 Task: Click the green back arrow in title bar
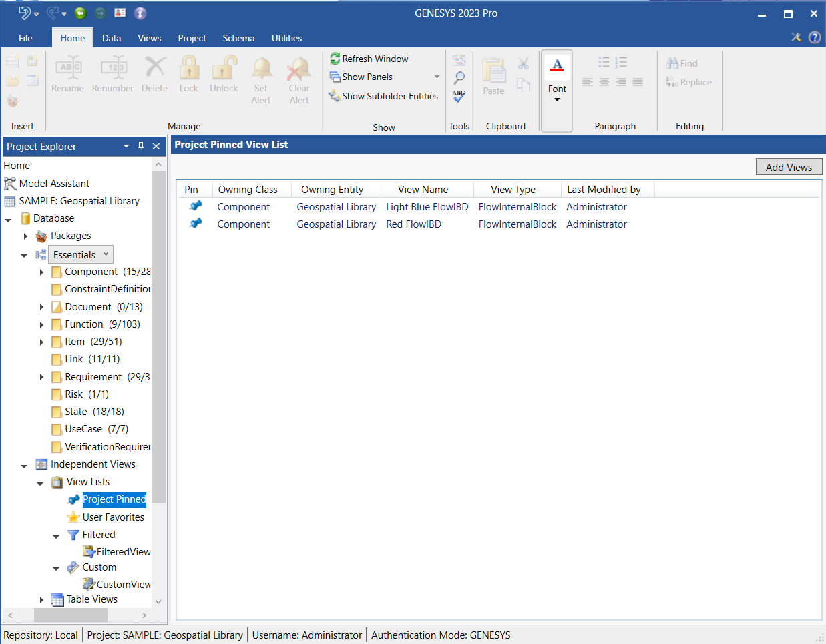tap(80, 13)
